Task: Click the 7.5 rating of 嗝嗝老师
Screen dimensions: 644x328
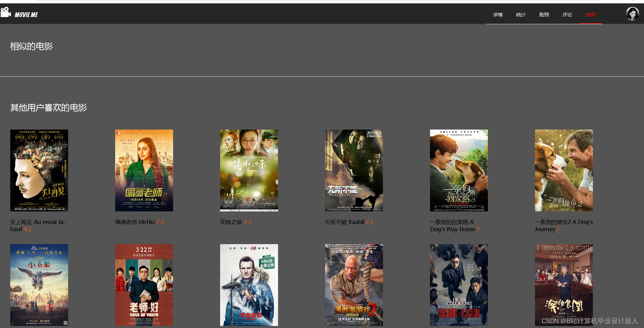Action: pos(160,222)
